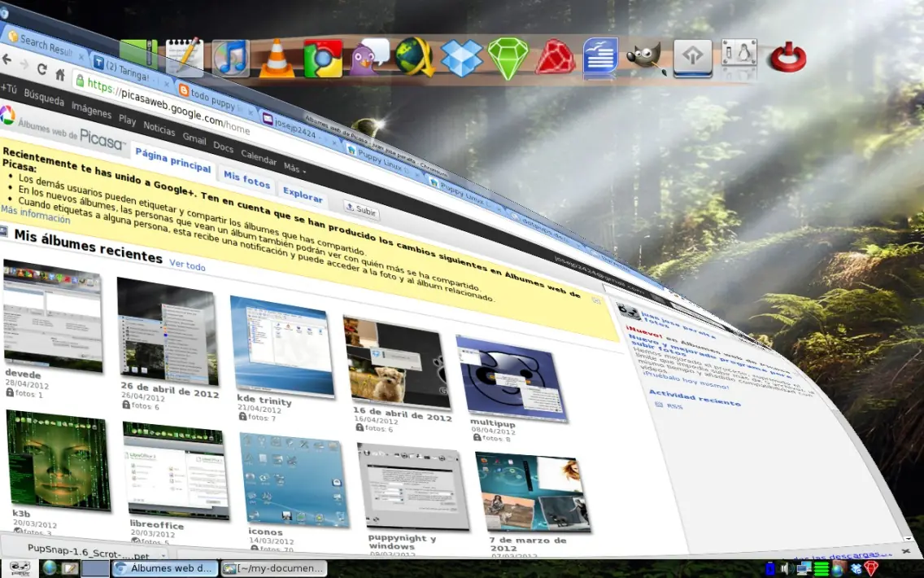The width and height of the screenshot is (924, 578).
Task: Click the Más información link
Action: (x=35, y=214)
